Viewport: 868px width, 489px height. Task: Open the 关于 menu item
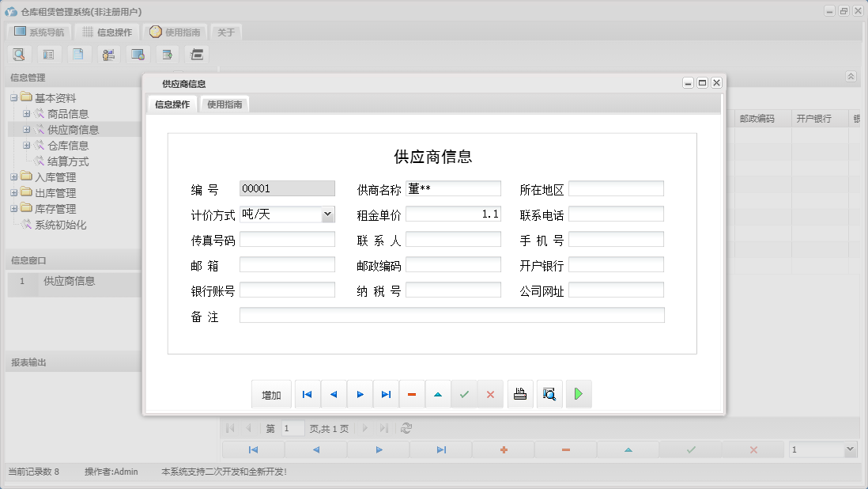[226, 32]
